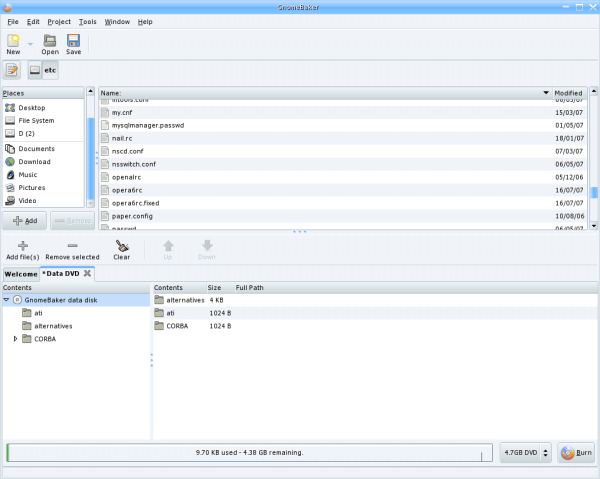The image size is (600, 479).
Task: Select the my.cnf file
Action: point(342,112)
